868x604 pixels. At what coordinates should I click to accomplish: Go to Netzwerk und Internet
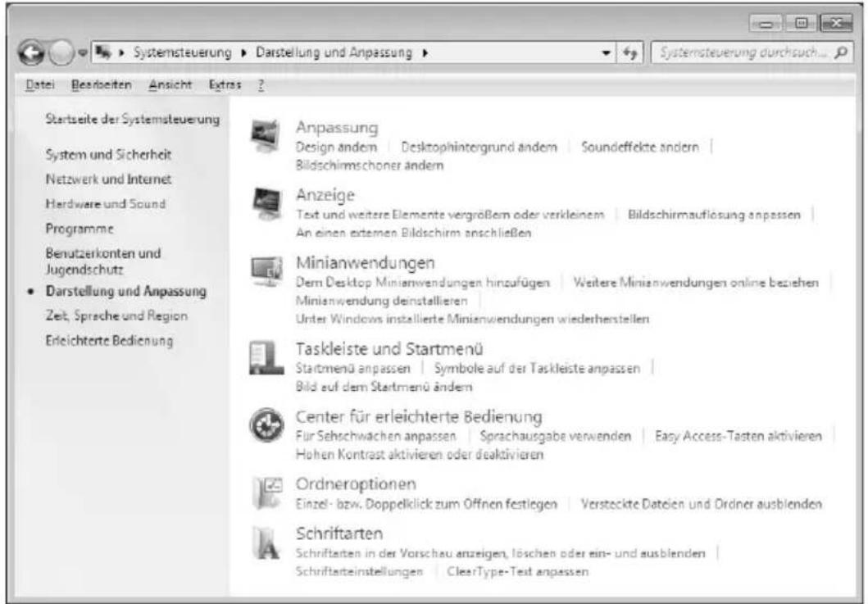108,179
